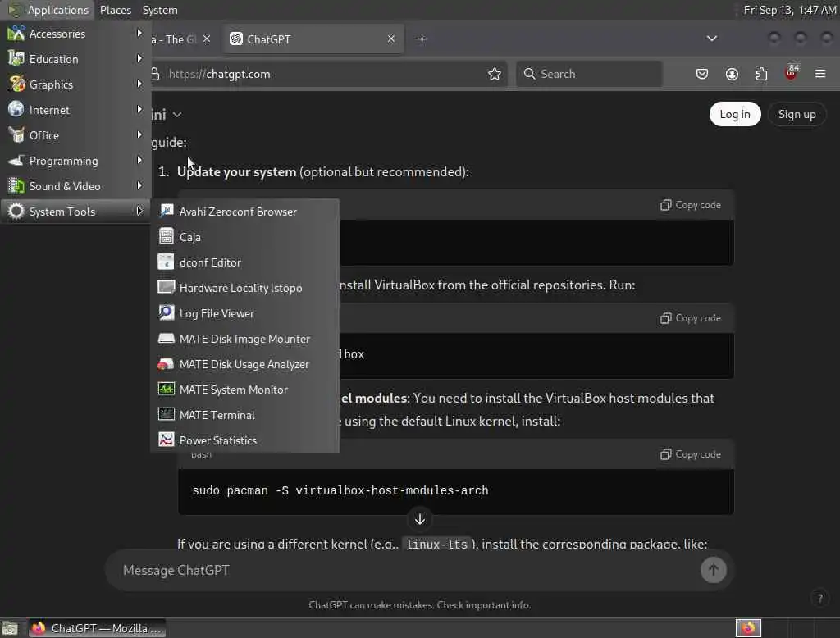Copy code of the first code block
This screenshot has width=840, height=638.
coord(691,205)
